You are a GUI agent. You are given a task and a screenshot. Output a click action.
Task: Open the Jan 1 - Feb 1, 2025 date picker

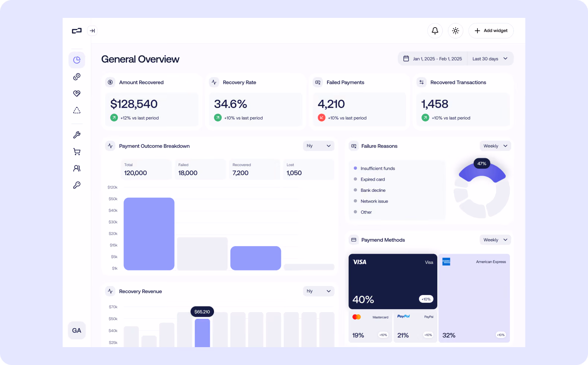pos(433,59)
